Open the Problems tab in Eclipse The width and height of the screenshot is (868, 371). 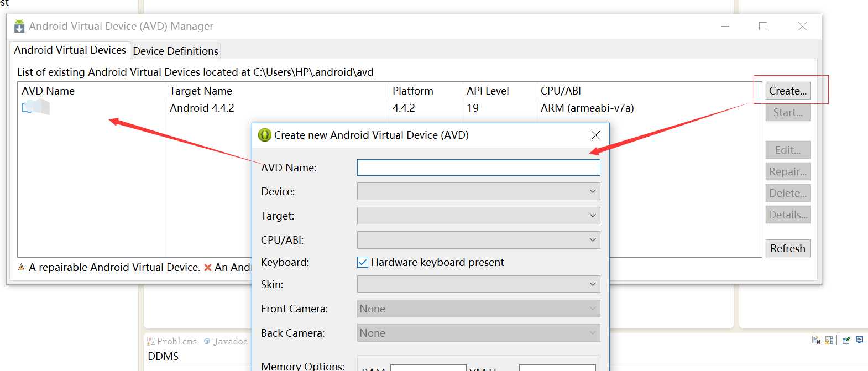coord(172,341)
